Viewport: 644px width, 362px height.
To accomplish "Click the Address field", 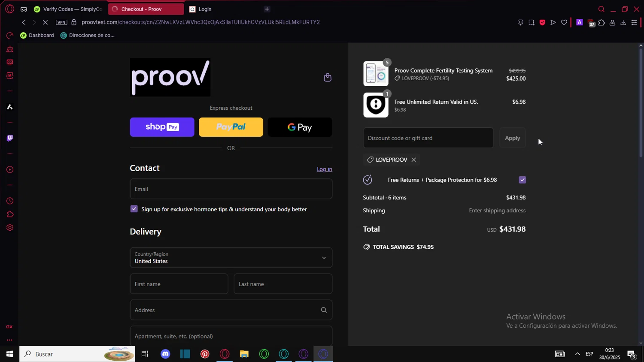I will tap(231, 310).
